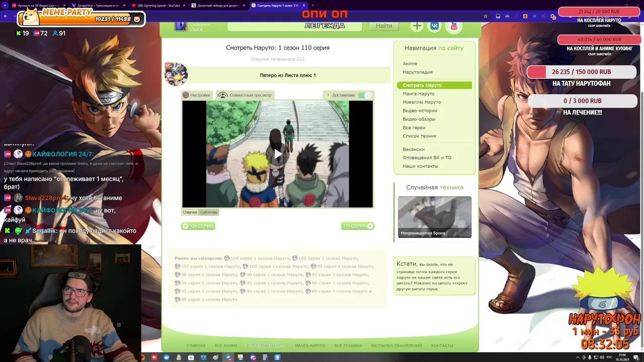The height and width of the screenshot is (362, 644).
Task: Play the Naruto episode video
Action: (x=278, y=154)
